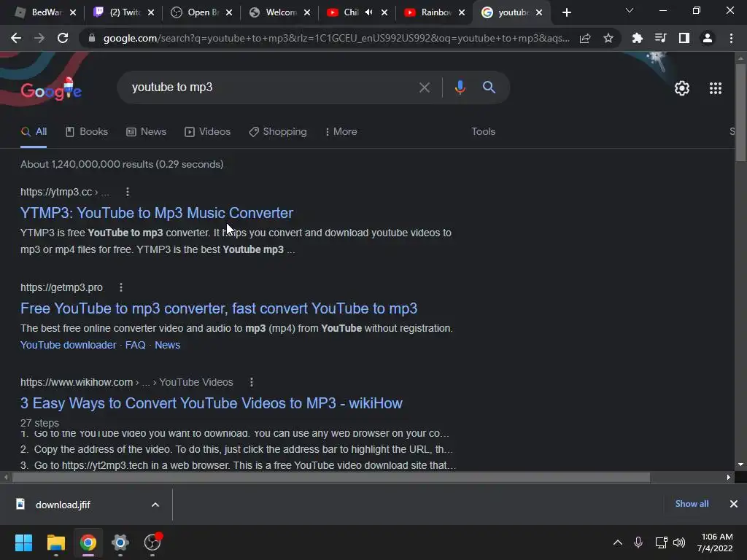Open OBS Studio from taskbar
Viewport: 747px width, 560px height.
click(x=152, y=542)
